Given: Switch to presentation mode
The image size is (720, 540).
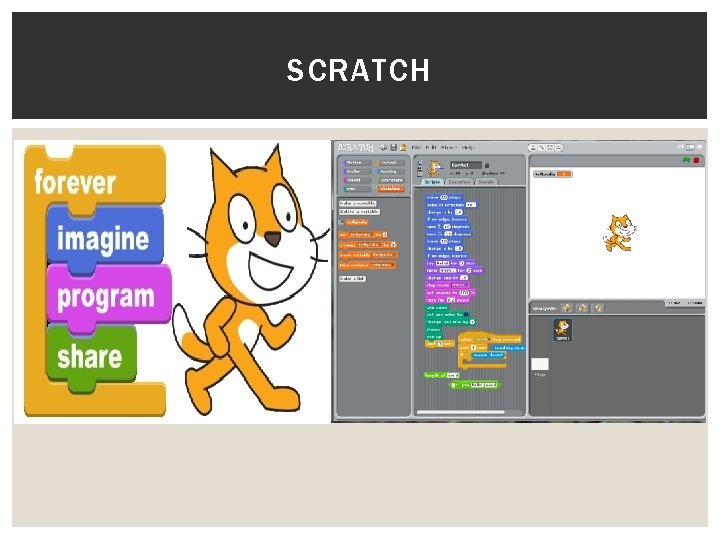Looking at the screenshot, I should [699, 147].
